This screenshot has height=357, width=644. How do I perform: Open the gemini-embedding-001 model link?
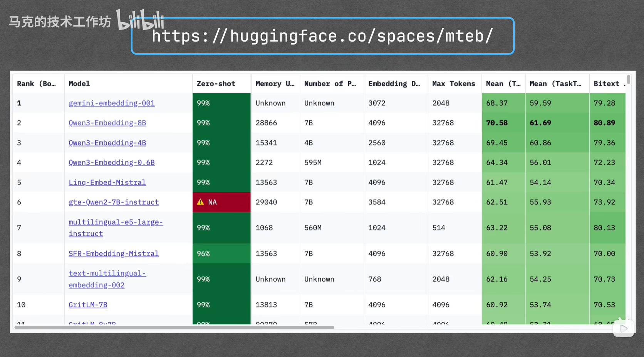click(112, 103)
